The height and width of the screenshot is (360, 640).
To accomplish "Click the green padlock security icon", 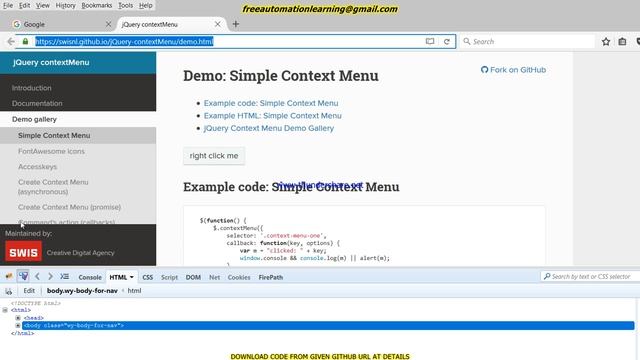I will tap(25, 41).
